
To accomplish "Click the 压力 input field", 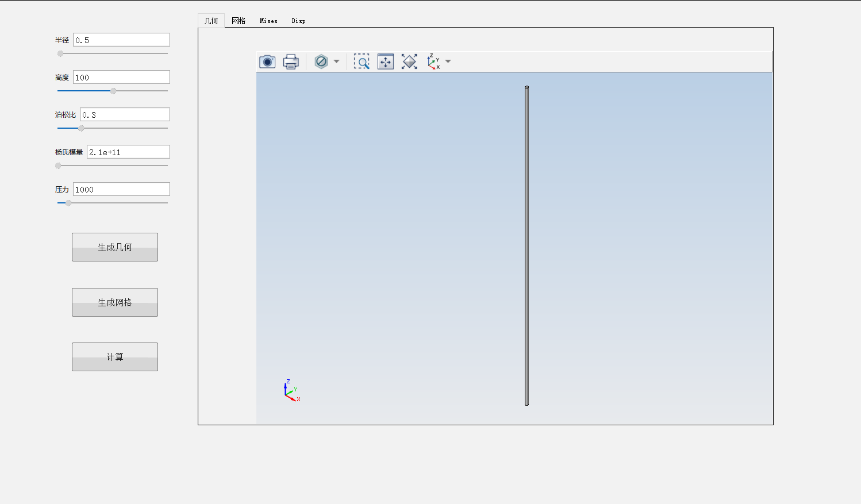I will click(x=121, y=189).
